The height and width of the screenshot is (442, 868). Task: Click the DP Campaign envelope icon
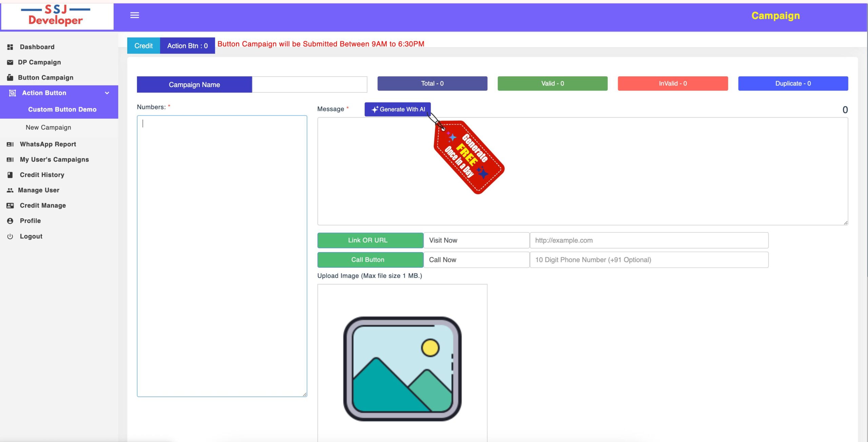(x=10, y=62)
